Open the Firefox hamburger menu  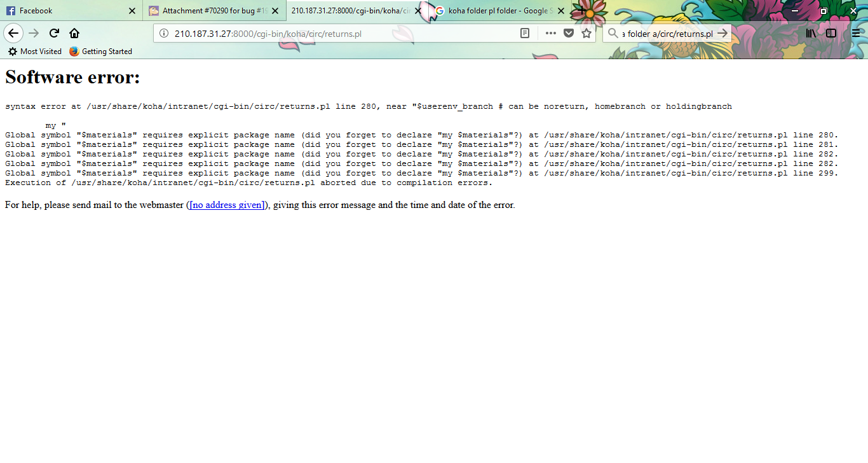point(856,33)
